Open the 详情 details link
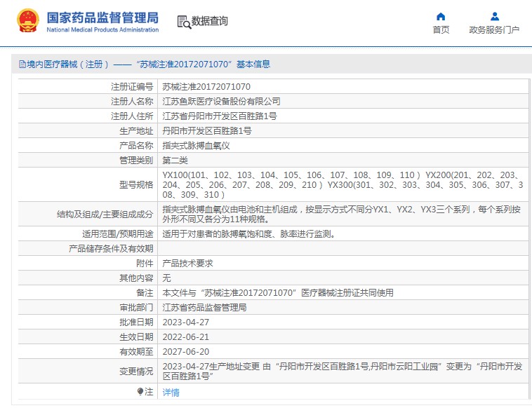 point(171,393)
